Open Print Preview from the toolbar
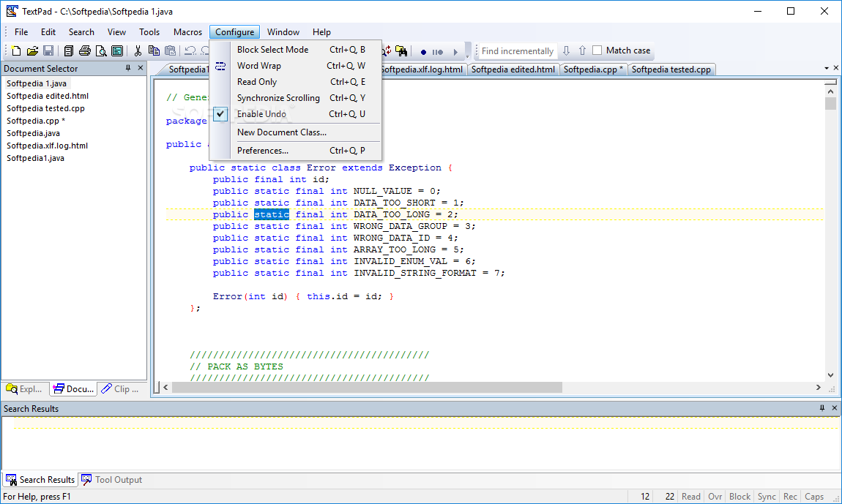Viewport: 842px width, 504px height. 101,51
